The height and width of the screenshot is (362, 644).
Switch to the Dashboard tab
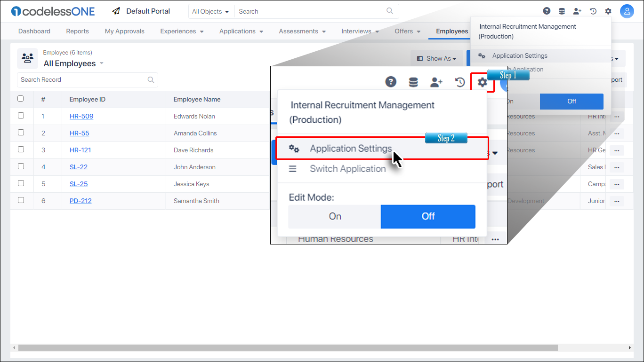point(34,31)
